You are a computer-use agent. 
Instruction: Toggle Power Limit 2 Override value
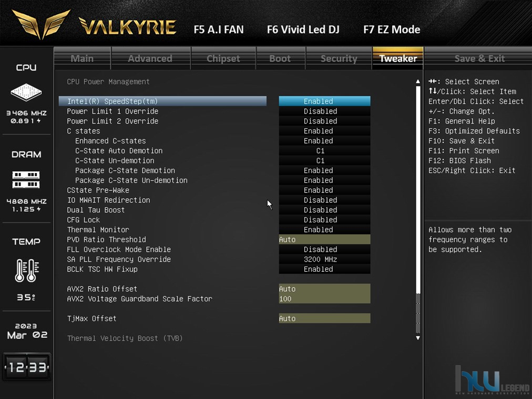point(325,121)
